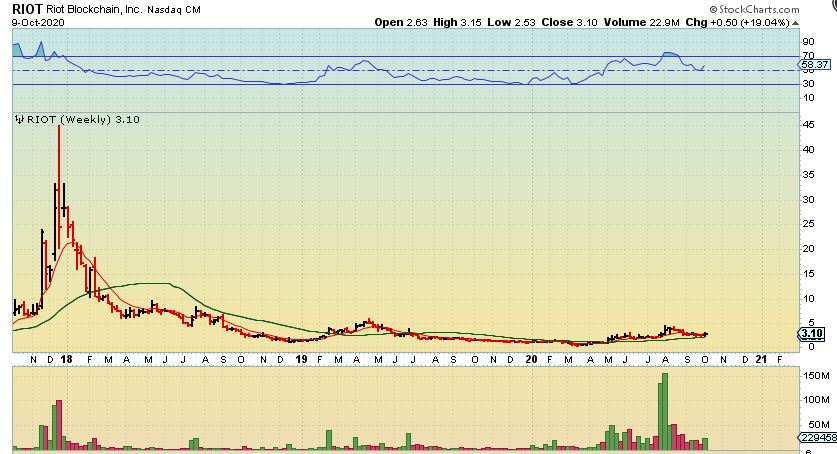
Task: Click the RIOT ticker symbol in the header
Action: pyautogui.click(x=27, y=9)
